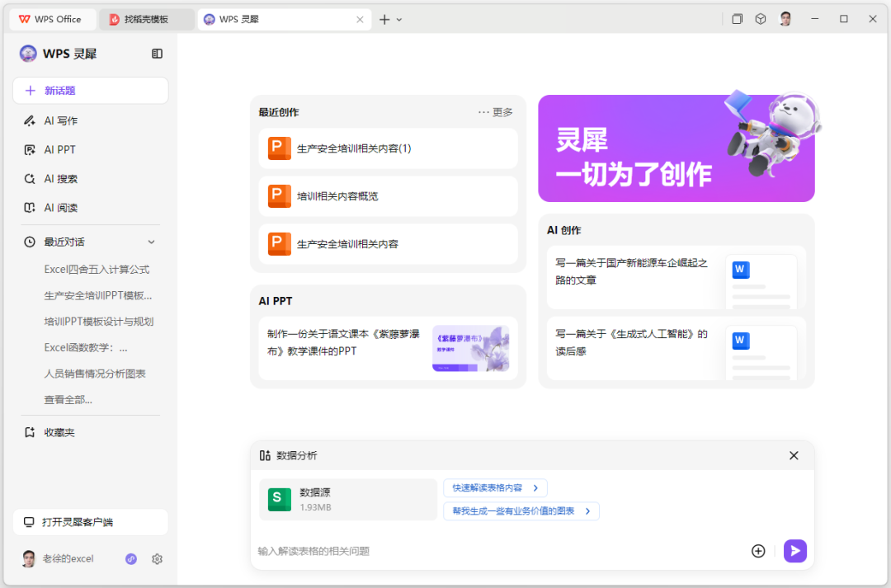View all conversations via 查看全部...
This screenshot has height=588, width=891.
coord(68,399)
